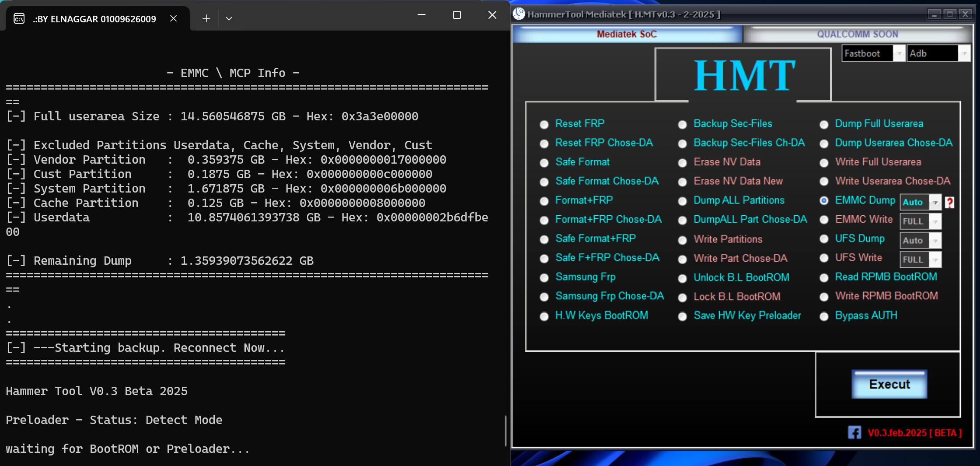Open the Fastboot dropdown
Image resolution: width=980 pixels, height=466 pixels.
pyautogui.click(x=899, y=53)
